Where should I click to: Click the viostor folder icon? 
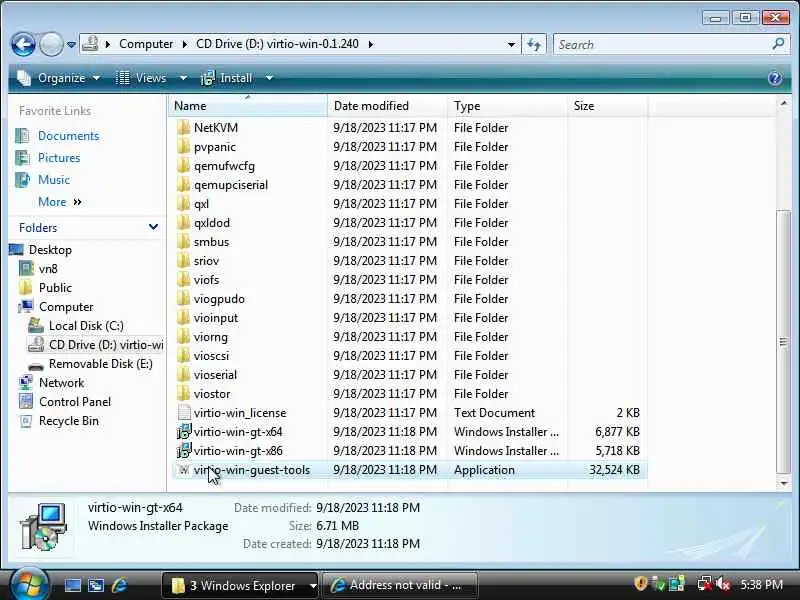pos(184,394)
